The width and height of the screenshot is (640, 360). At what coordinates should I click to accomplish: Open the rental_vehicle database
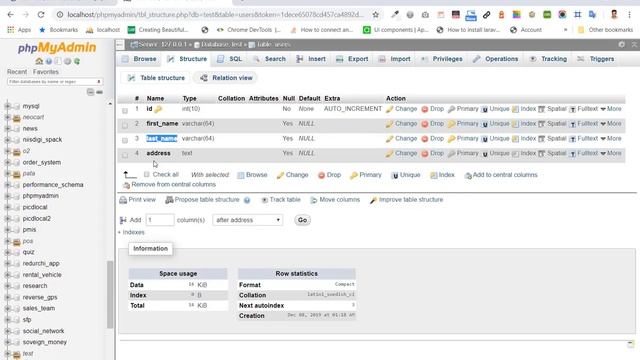42,275
